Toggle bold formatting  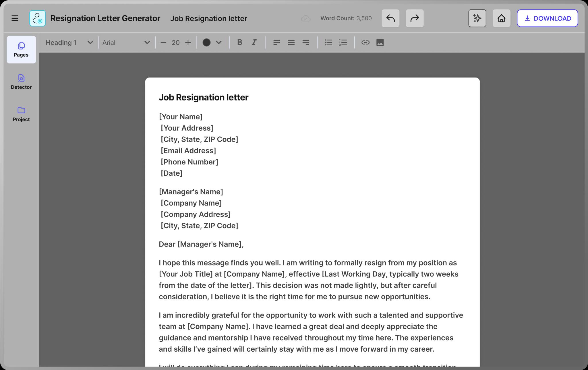239,42
